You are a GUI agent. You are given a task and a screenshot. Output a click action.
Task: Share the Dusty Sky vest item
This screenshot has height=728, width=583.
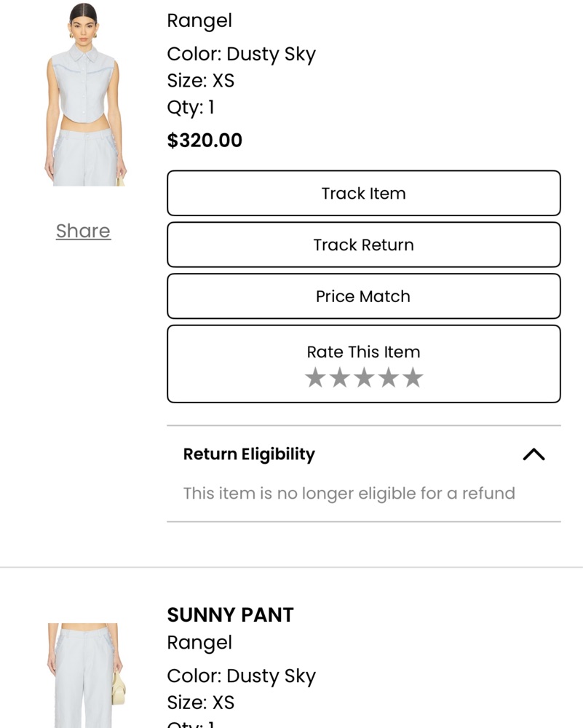pos(83,231)
